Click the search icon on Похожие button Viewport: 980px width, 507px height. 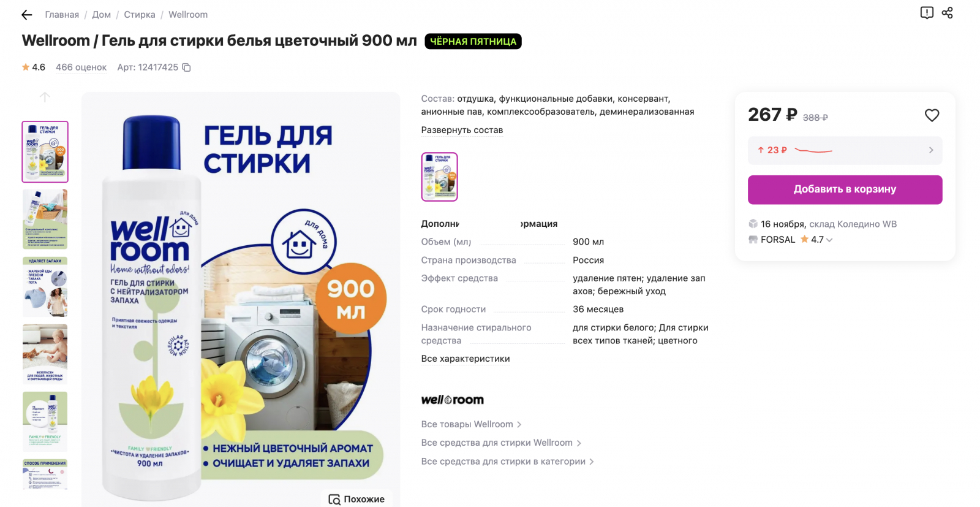(x=334, y=499)
